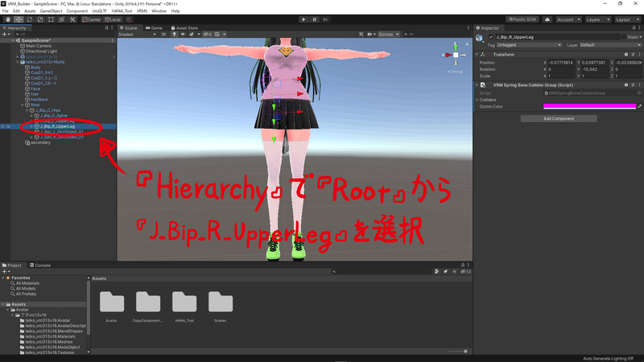
Task: Toggle Persp projection label
Action: (x=455, y=72)
